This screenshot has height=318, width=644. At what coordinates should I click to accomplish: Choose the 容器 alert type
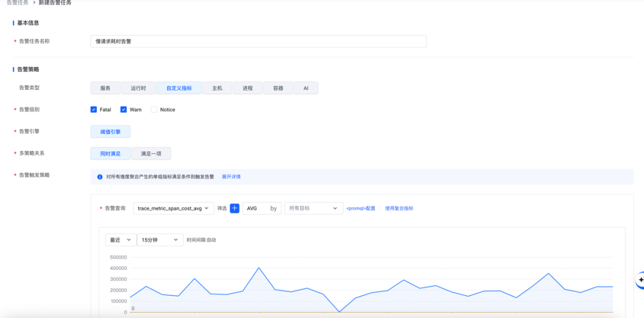coord(278,88)
